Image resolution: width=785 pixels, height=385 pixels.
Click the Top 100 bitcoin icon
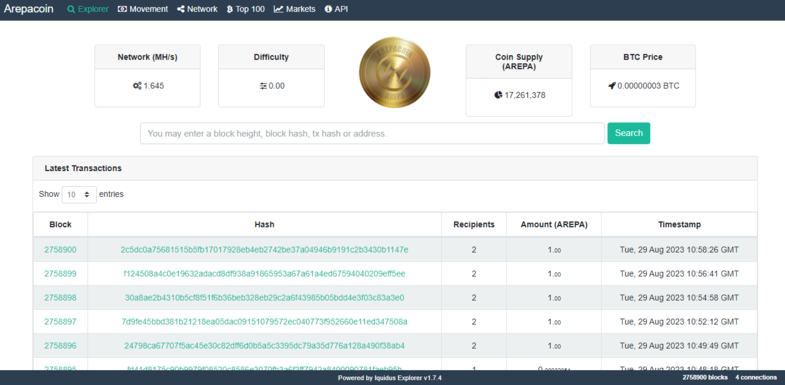point(229,9)
